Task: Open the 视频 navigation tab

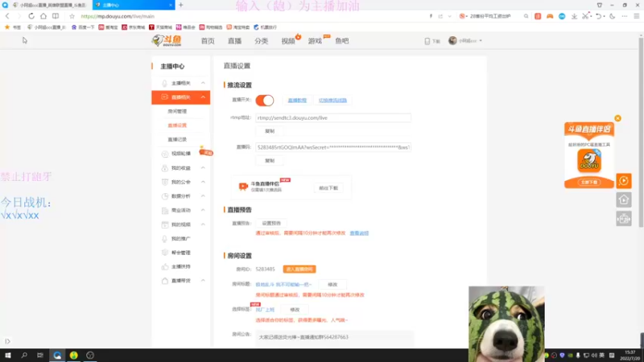Action: pyautogui.click(x=288, y=41)
